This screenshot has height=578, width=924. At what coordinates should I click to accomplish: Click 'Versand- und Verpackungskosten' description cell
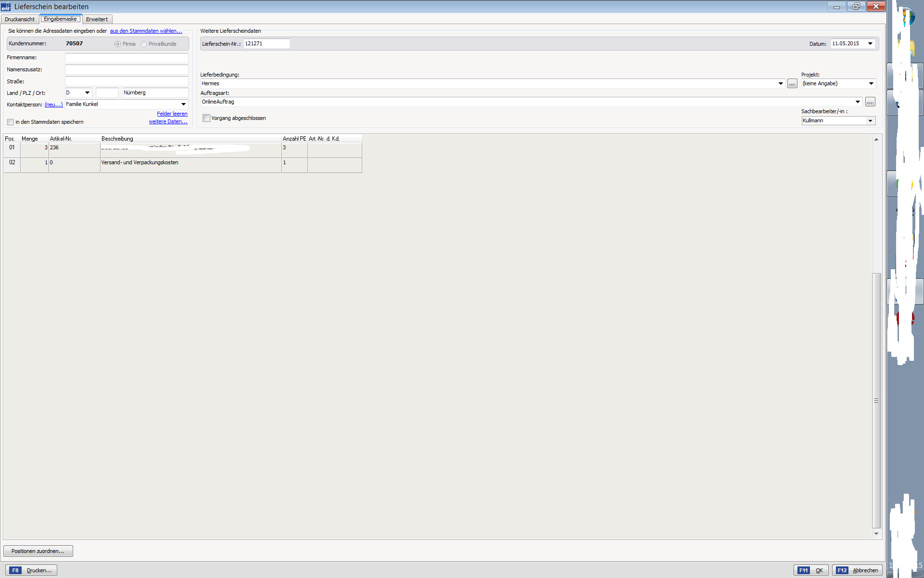click(x=191, y=165)
